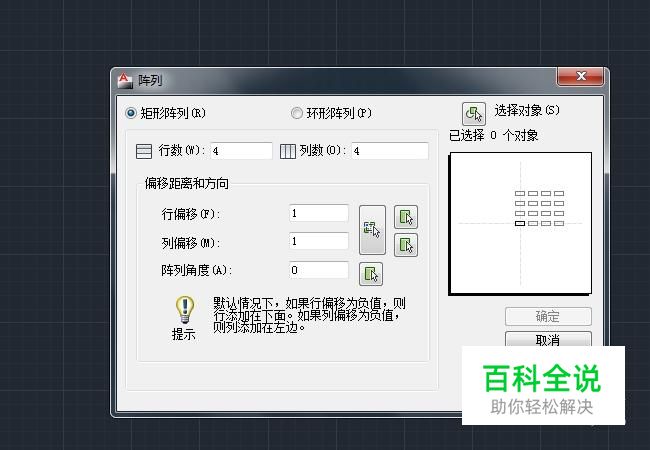Screen dimensions: 650x450
Task: Click the row offset (行偏移) input field
Action: [x=319, y=213]
